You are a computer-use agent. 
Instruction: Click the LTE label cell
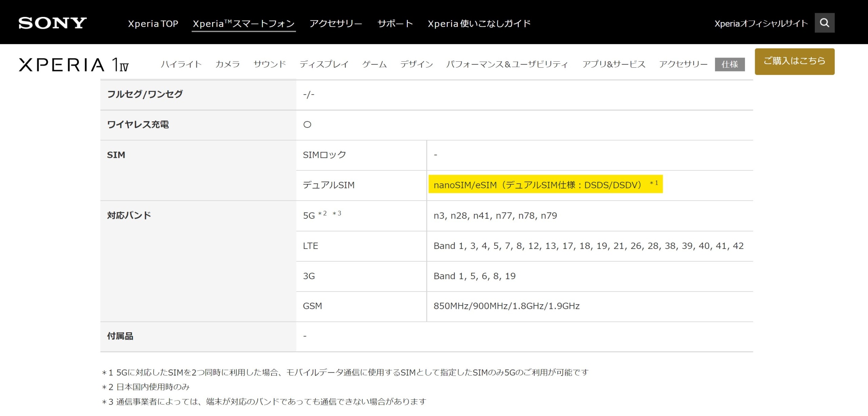[310, 246]
